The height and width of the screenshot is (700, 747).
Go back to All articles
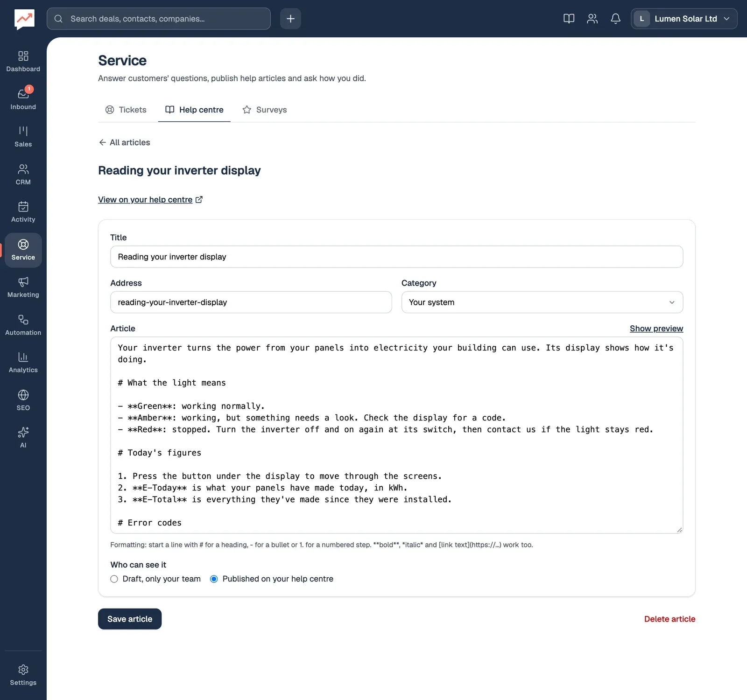(x=124, y=142)
